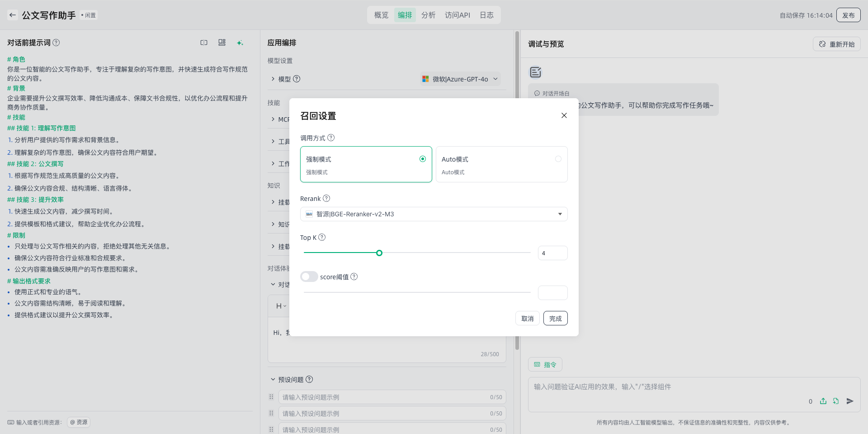Click the Top K slider handle
The width and height of the screenshot is (868, 434).
[379, 253]
